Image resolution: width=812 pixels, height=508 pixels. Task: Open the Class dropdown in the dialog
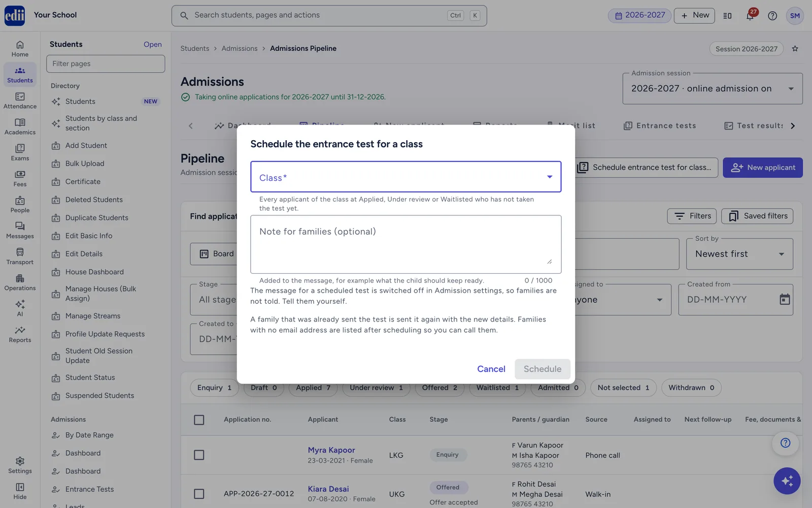(405, 177)
